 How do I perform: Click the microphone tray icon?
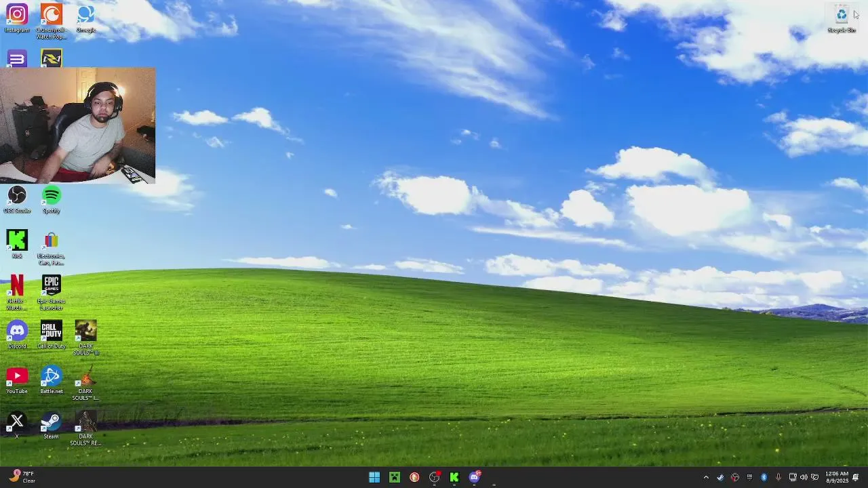[x=778, y=477]
